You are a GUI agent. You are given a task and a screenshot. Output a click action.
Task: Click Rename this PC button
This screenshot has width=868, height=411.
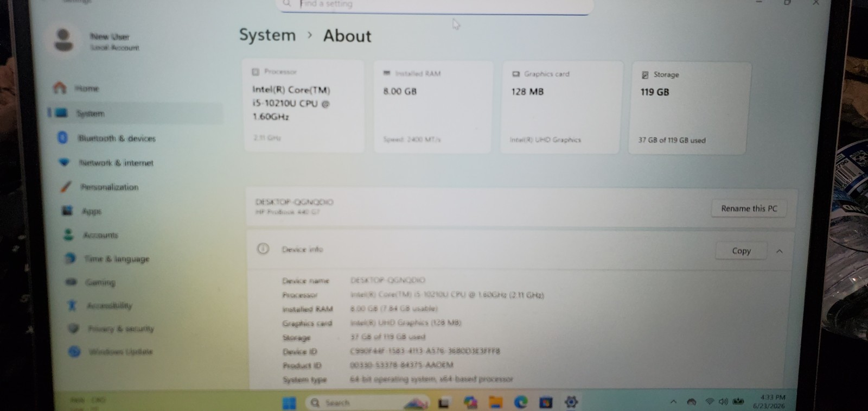point(749,208)
